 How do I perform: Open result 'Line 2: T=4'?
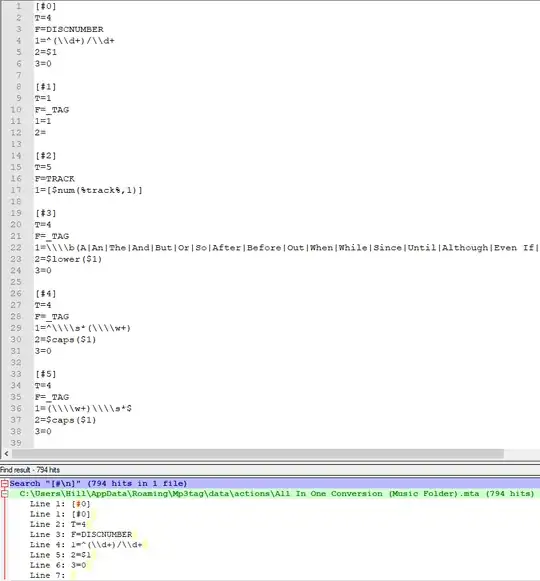[58, 524]
